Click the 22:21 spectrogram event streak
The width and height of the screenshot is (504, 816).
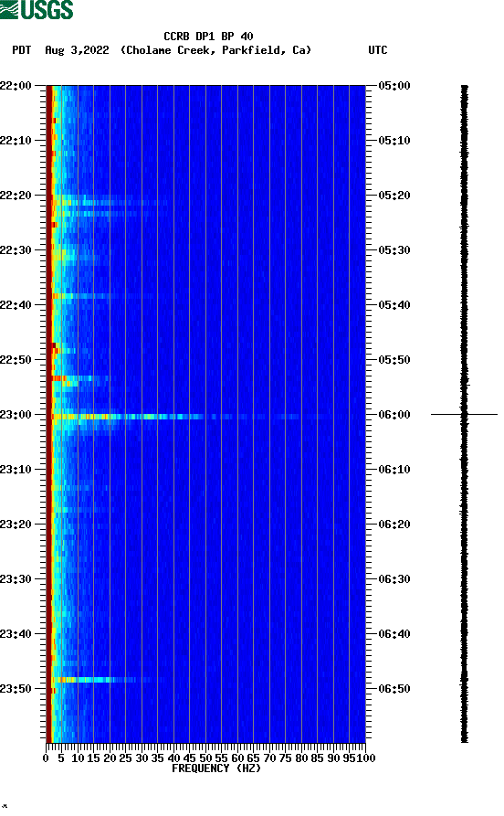tap(110, 203)
